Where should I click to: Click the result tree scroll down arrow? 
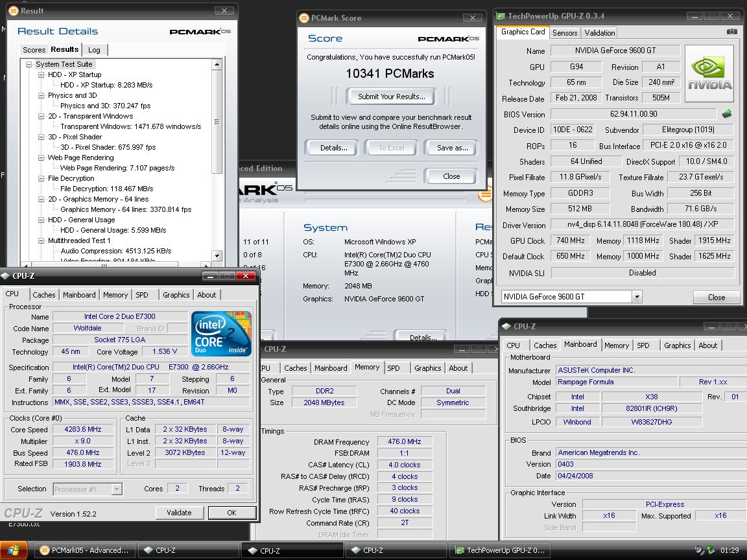[217, 256]
